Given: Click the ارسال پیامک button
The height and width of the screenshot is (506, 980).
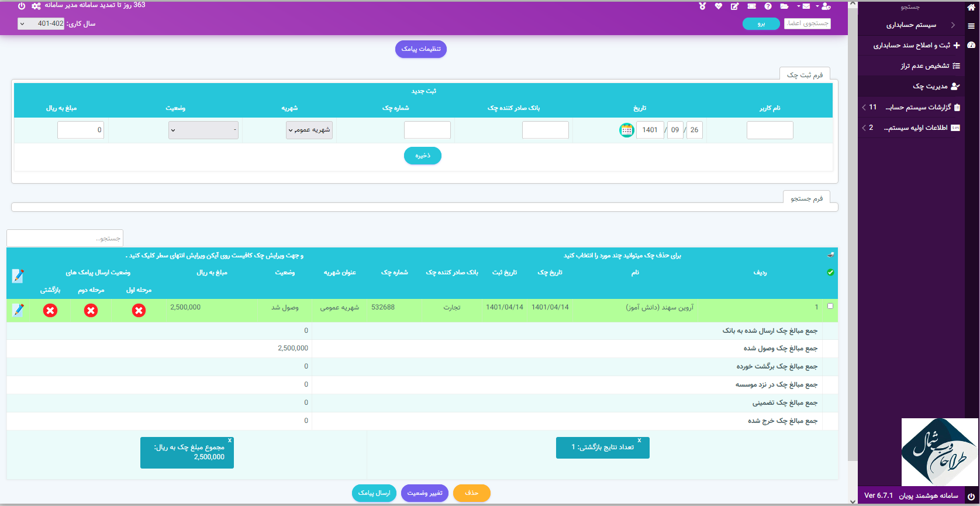Looking at the screenshot, I should tap(374, 493).
